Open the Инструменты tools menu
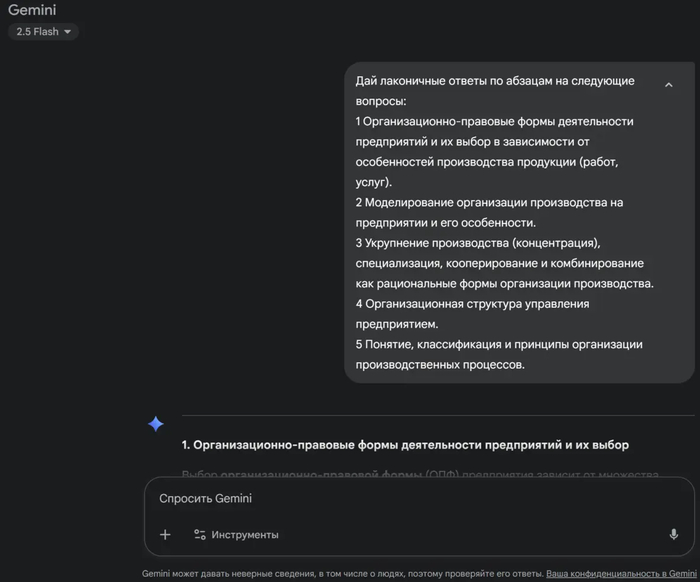 click(x=245, y=535)
